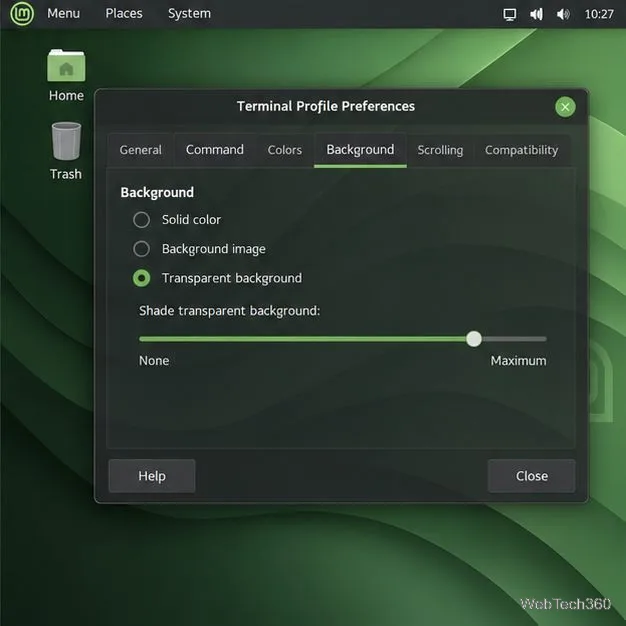Image resolution: width=626 pixels, height=626 pixels.
Task: Select the Background image radio option
Action: [x=141, y=249]
